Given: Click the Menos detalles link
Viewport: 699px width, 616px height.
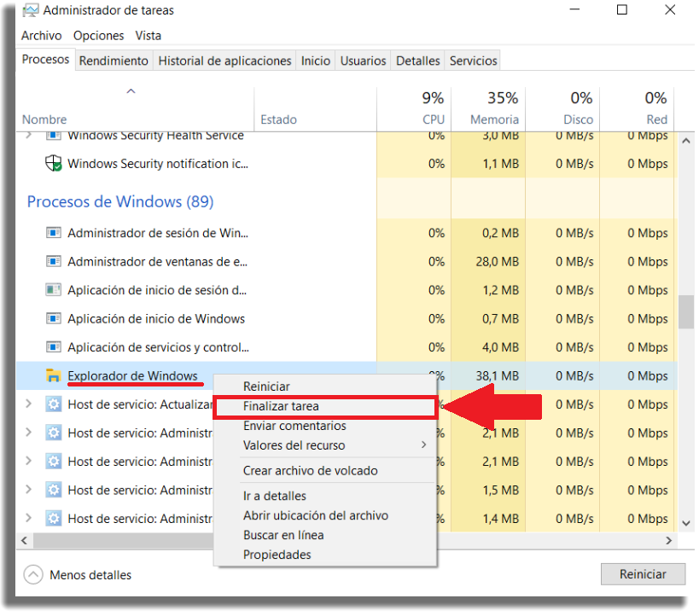Looking at the screenshot, I should 90,575.
